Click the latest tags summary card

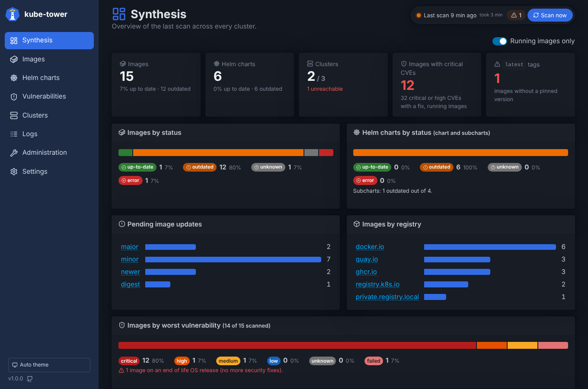tap(530, 85)
